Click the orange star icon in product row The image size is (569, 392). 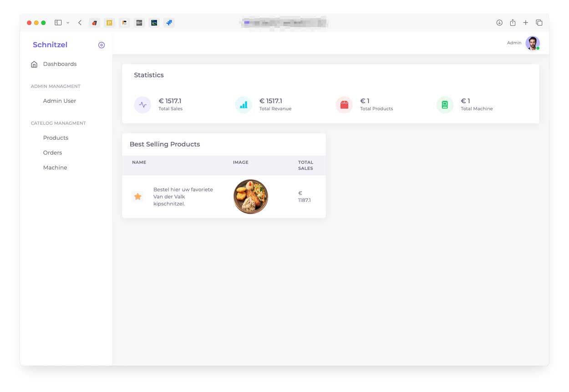tap(137, 196)
